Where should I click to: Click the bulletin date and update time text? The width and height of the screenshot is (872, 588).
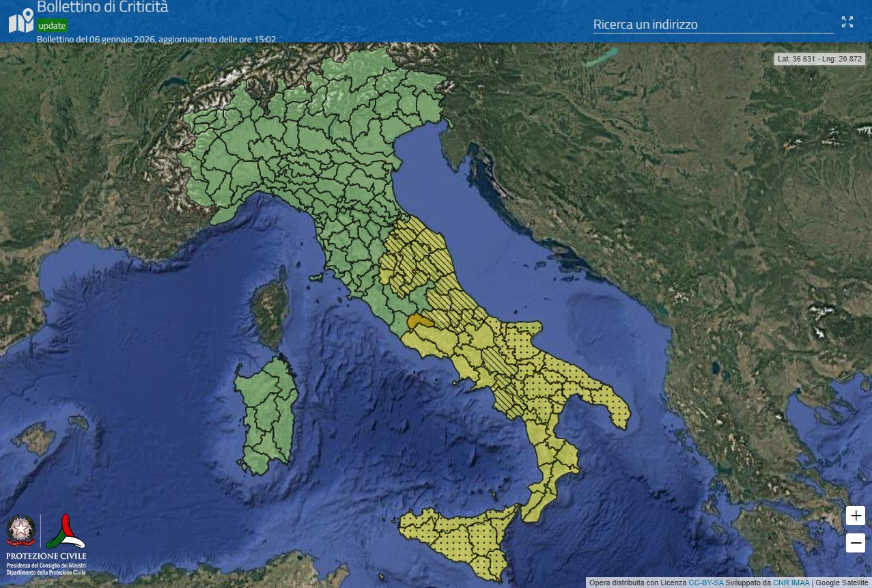(x=156, y=40)
